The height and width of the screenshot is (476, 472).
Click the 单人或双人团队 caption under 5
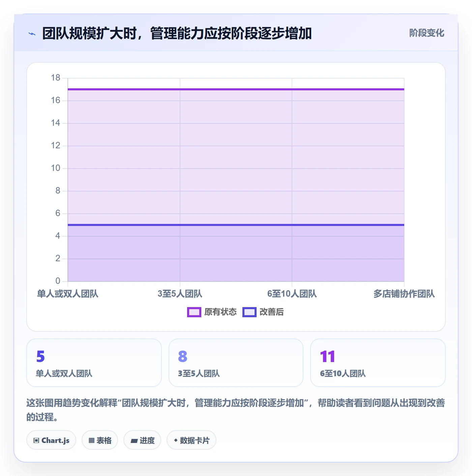pyautogui.click(x=64, y=374)
